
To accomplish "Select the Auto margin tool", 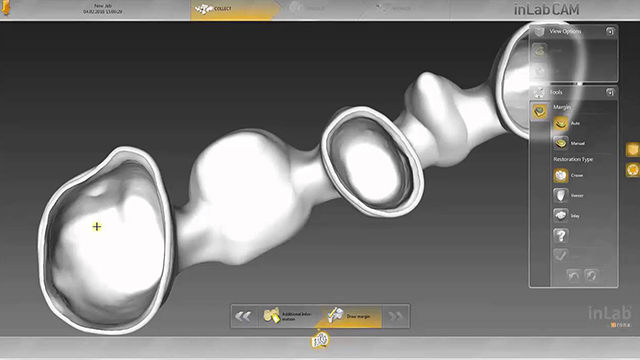I will (561, 123).
